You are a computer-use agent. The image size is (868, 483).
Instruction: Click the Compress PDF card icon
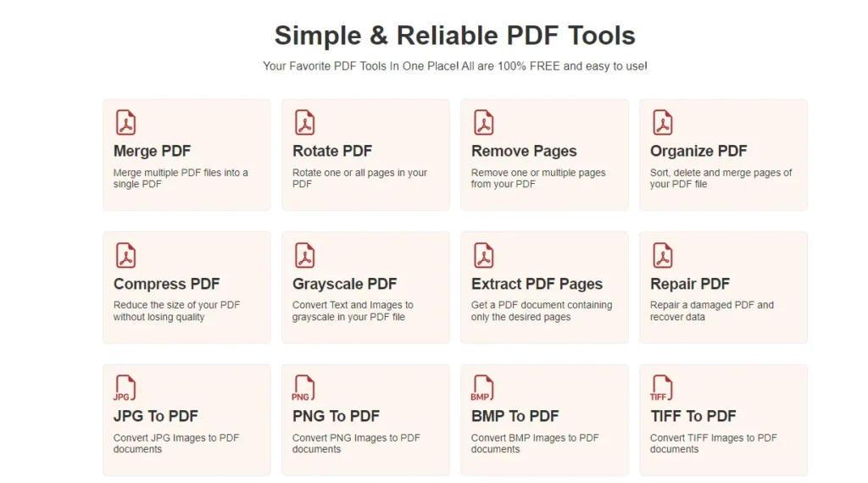[x=125, y=255]
